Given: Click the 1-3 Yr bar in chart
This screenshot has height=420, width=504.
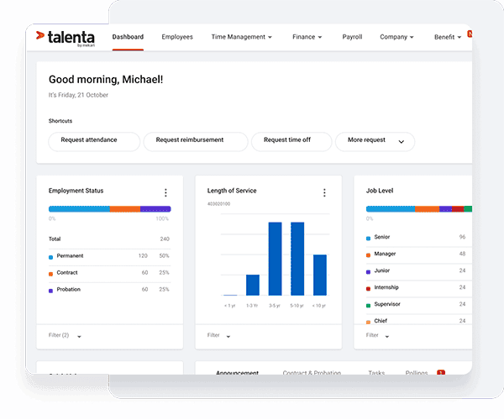Looking at the screenshot, I should click(253, 285).
